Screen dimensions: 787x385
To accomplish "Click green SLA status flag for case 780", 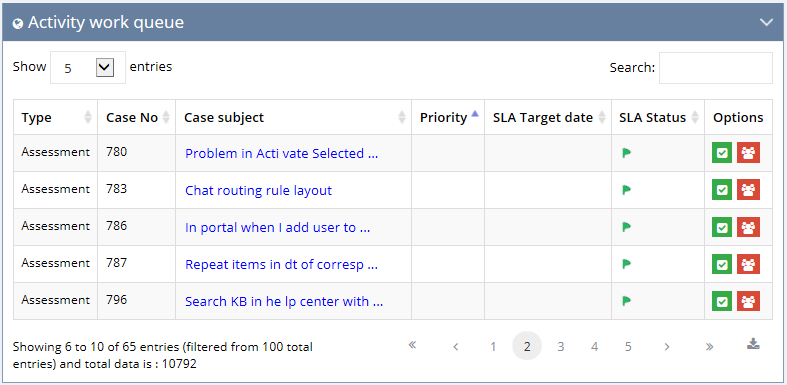I will coord(626,153).
